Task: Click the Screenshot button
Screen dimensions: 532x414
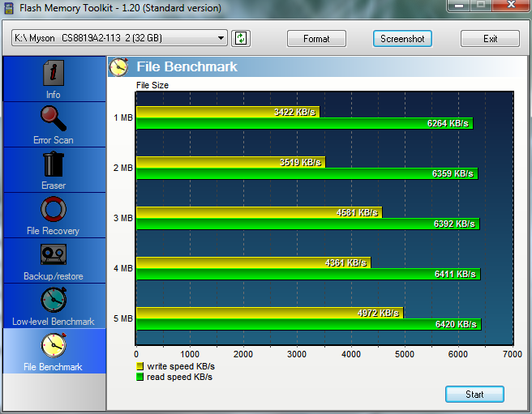Action: point(402,39)
